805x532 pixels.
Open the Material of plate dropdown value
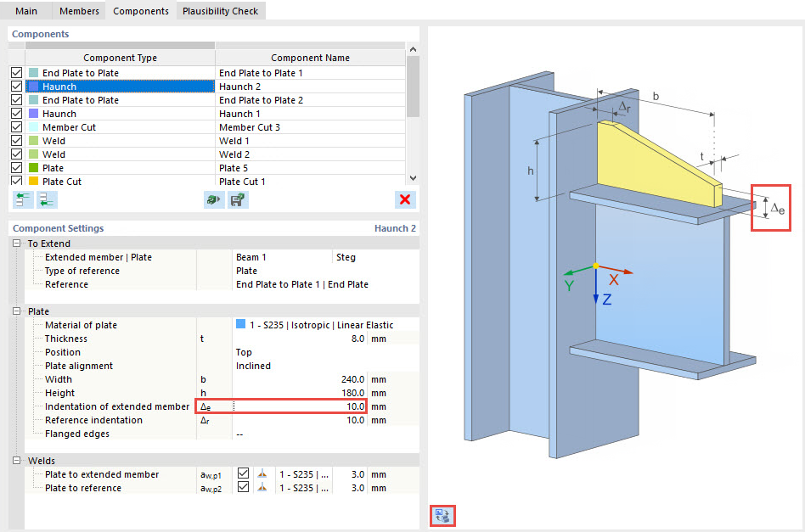(x=325, y=325)
